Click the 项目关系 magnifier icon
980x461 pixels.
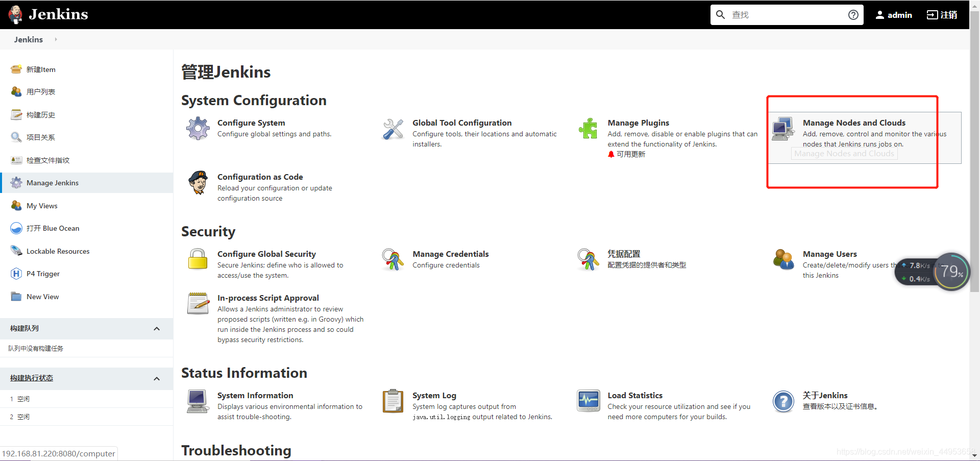(x=16, y=137)
